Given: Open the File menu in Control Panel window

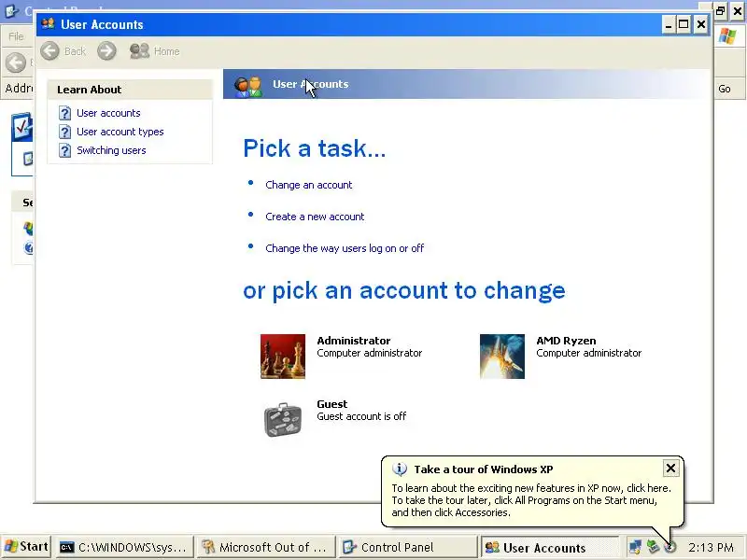Looking at the screenshot, I should 16,36.
